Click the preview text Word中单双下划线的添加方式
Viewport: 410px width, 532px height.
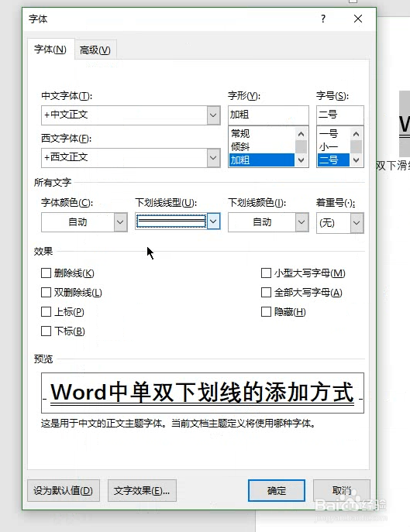(x=202, y=393)
